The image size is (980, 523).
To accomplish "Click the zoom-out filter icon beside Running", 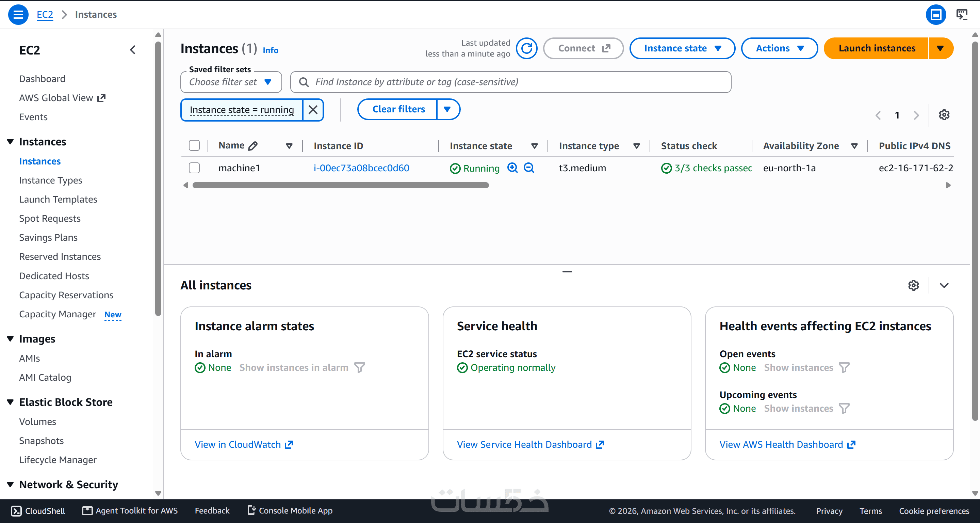I will pyautogui.click(x=529, y=168).
